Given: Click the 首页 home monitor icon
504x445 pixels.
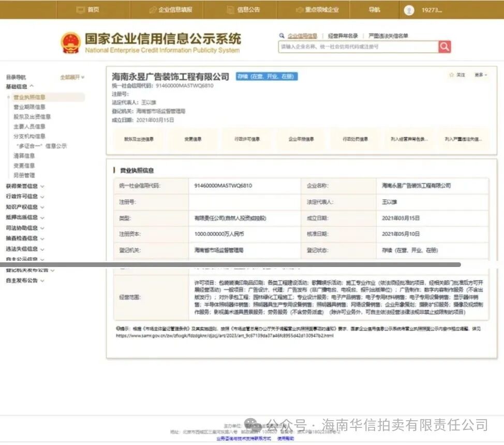Looking at the screenshot, I should (80, 10).
